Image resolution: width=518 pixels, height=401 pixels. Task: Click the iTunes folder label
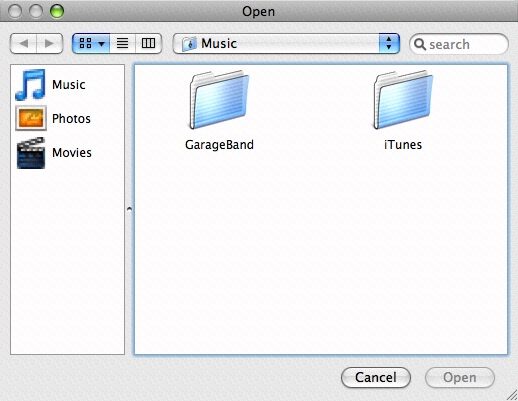pos(403,145)
